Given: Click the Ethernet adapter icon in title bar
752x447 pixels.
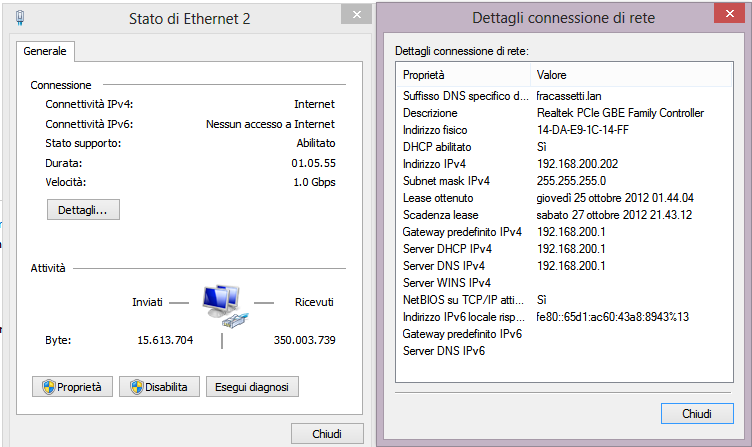Looking at the screenshot, I should pos(20,18).
